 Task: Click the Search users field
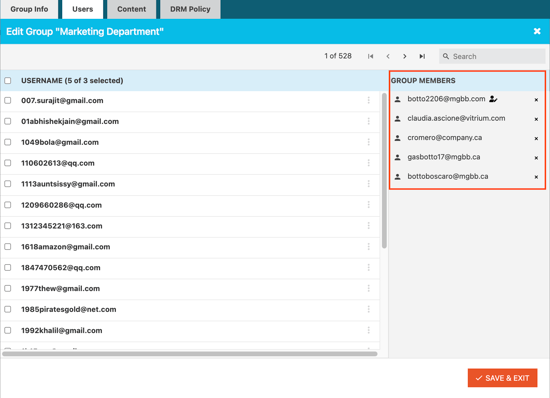[492, 56]
